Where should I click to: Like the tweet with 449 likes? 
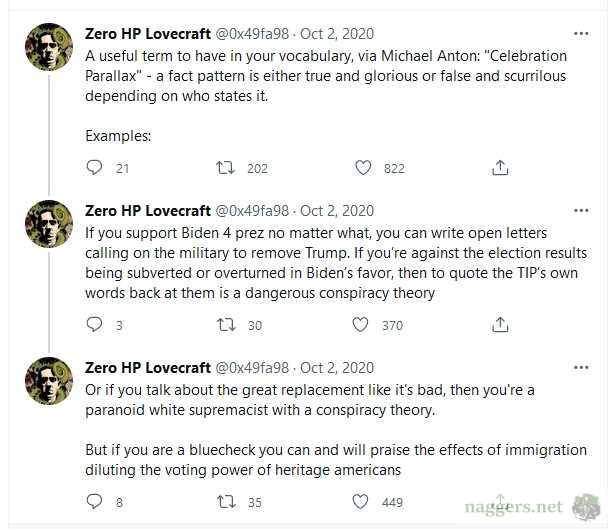point(361,501)
